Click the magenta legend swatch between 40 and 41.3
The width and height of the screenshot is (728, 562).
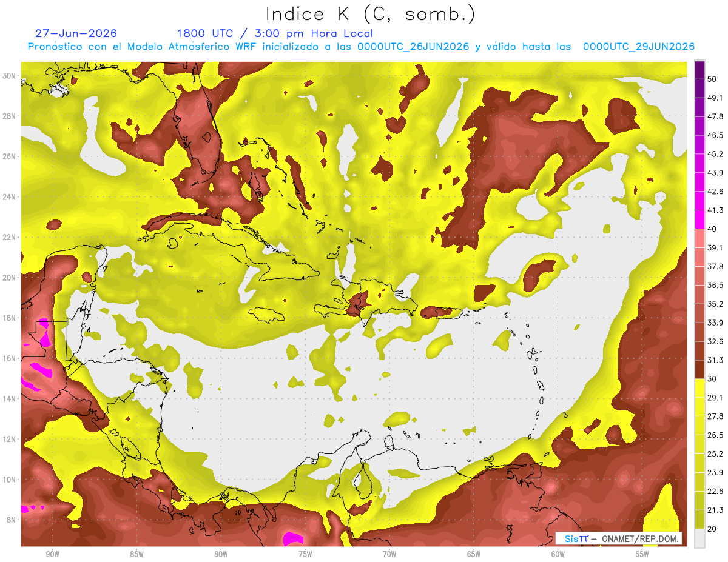699,219
